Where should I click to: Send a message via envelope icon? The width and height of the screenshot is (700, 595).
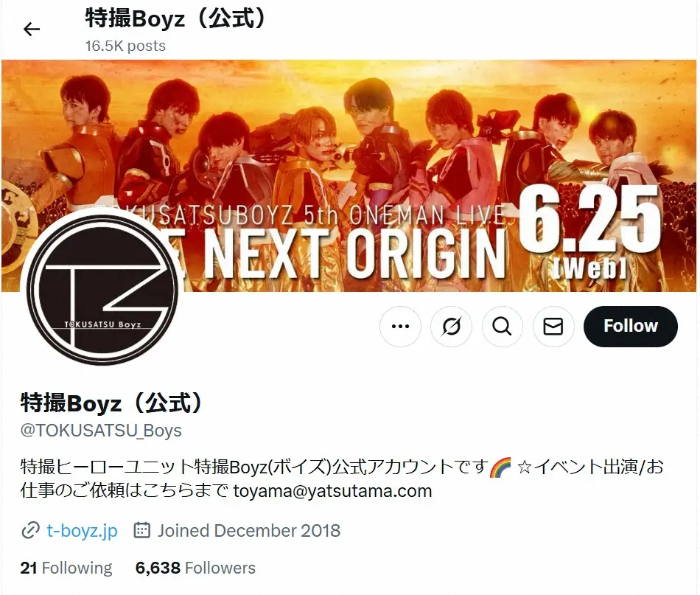pos(553,327)
